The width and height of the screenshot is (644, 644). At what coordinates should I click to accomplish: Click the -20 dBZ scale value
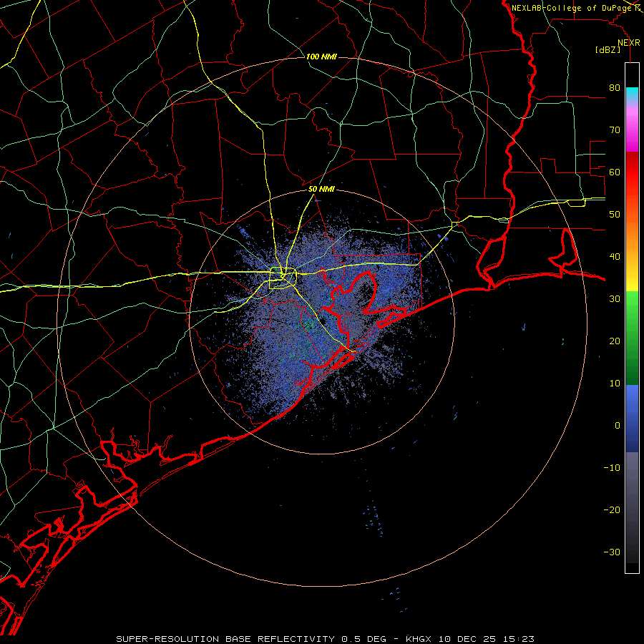pos(612,510)
